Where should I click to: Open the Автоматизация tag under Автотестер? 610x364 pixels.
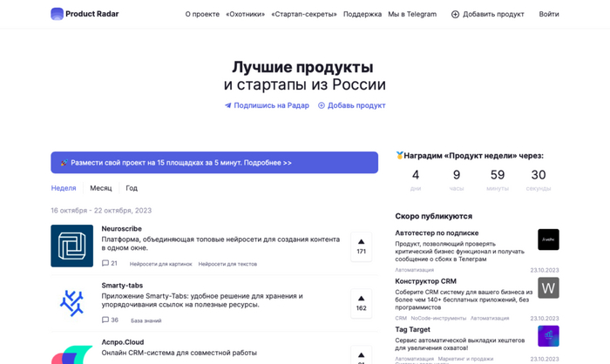click(x=414, y=270)
